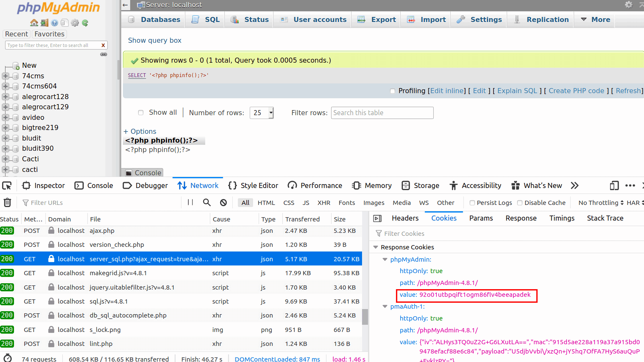
Task: Expand the alegrocart128 database node
Action: (x=6, y=97)
